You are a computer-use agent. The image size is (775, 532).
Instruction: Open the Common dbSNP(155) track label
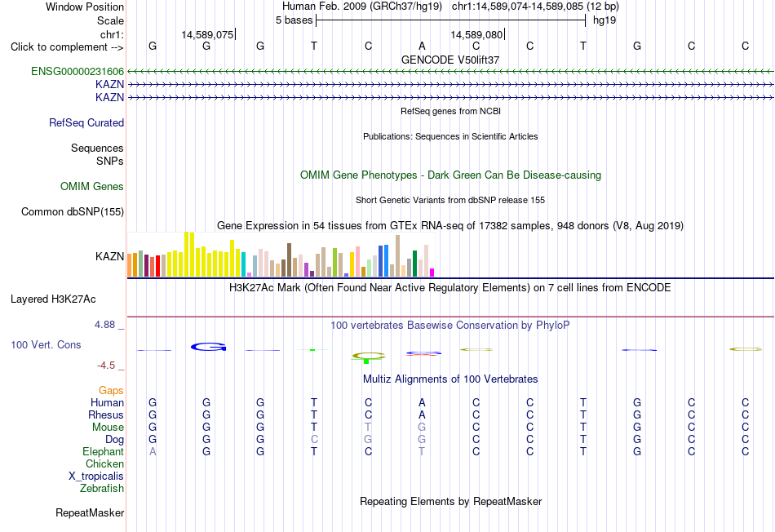73,211
